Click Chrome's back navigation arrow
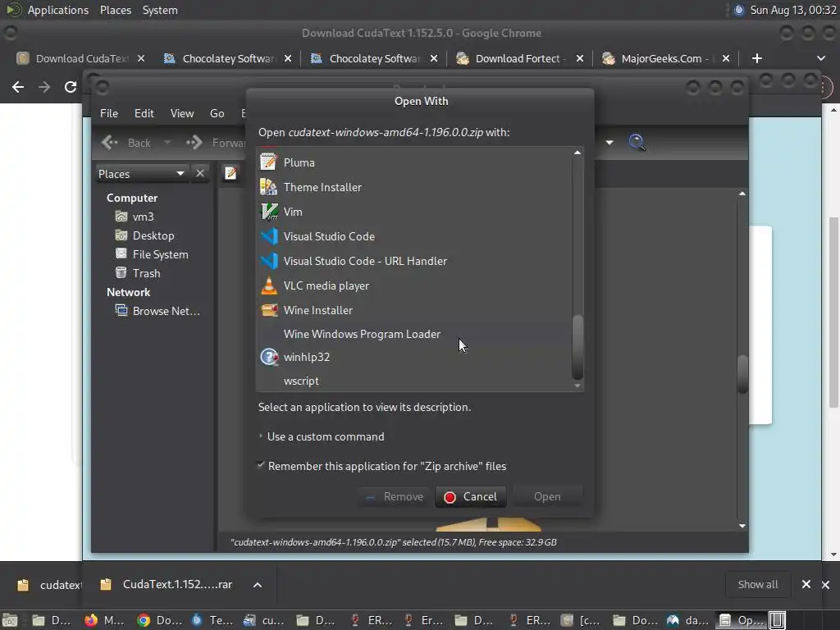The image size is (840, 630). (18, 87)
